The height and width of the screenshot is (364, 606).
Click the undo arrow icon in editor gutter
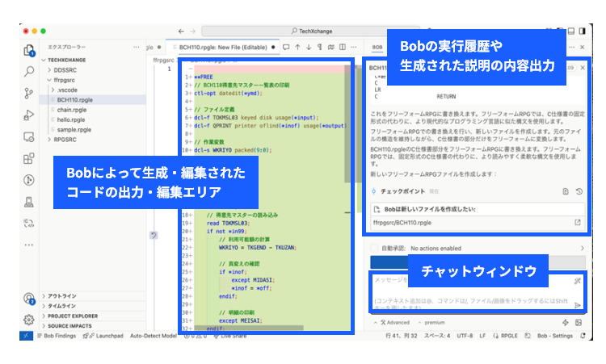click(x=154, y=235)
